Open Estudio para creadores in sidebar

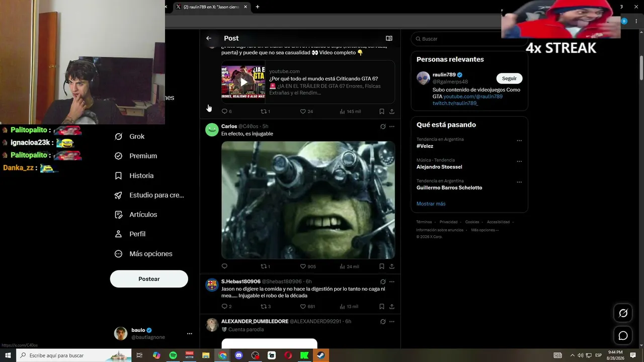pyautogui.click(x=150, y=195)
